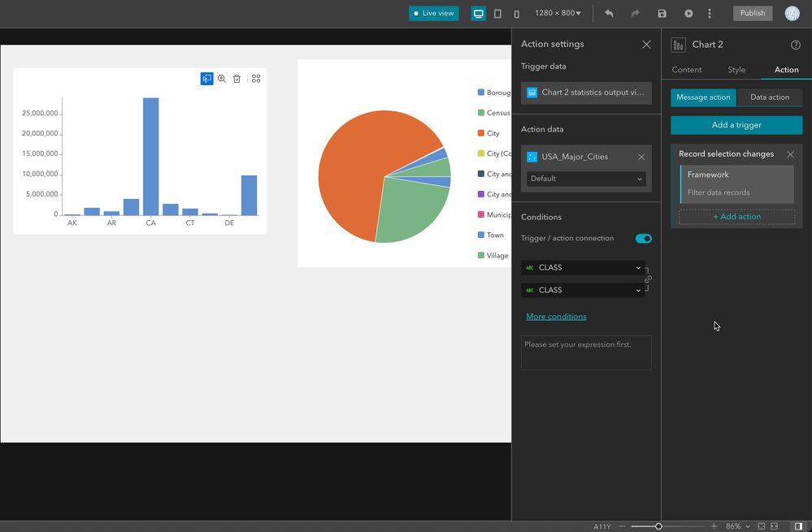Click the USA_Major_Cities layer icon
This screenshot has height=532, width=812.
point(532,157)
